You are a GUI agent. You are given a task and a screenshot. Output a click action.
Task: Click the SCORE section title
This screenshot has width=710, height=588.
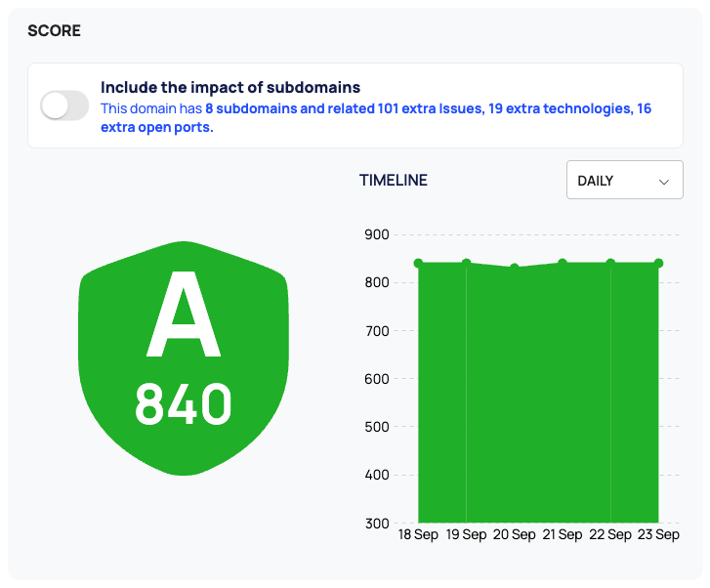[x=55, y=31]
